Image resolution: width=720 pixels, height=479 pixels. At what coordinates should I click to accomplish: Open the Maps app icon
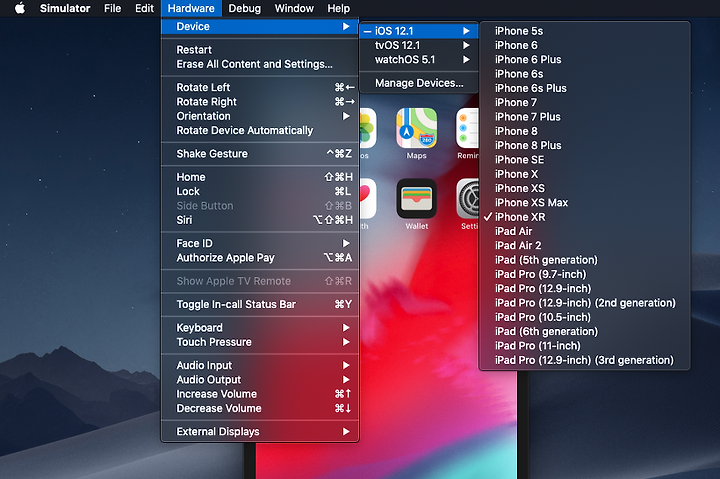point(416,128)
